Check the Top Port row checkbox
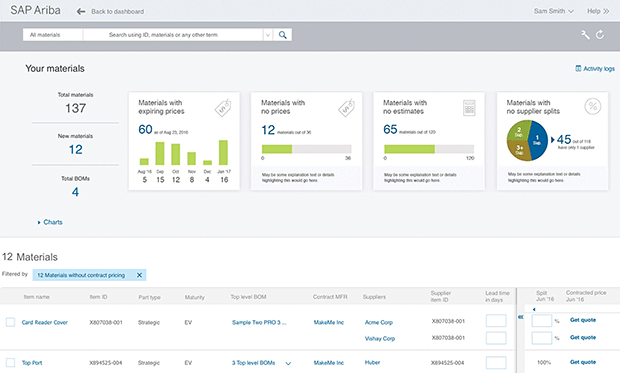 point(10,362)
